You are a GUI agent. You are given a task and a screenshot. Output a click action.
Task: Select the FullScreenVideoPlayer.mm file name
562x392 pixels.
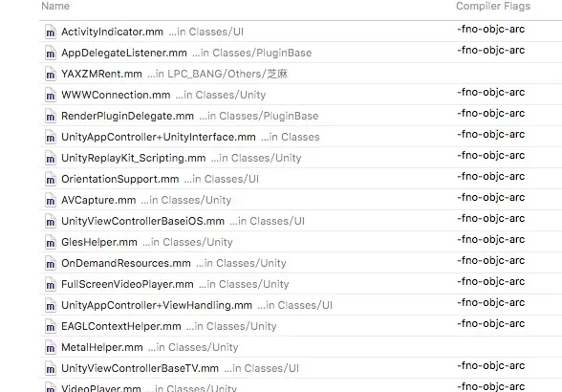[127, 284]
